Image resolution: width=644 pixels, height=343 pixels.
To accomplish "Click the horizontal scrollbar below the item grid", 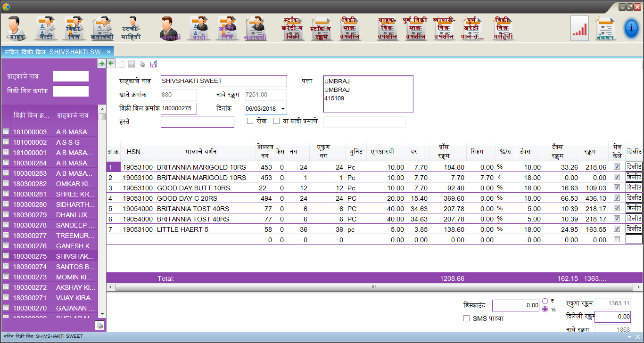I will tap(374, 287).
